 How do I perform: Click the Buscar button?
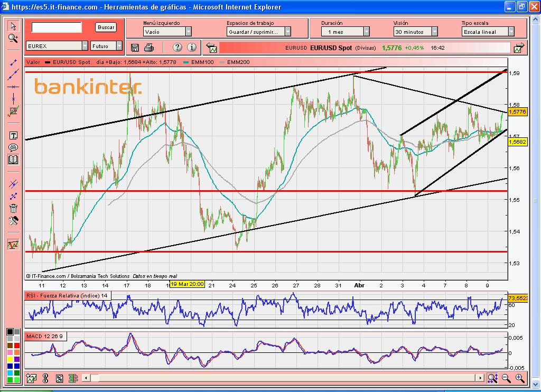pyautogui.click(x=106, y=27)
